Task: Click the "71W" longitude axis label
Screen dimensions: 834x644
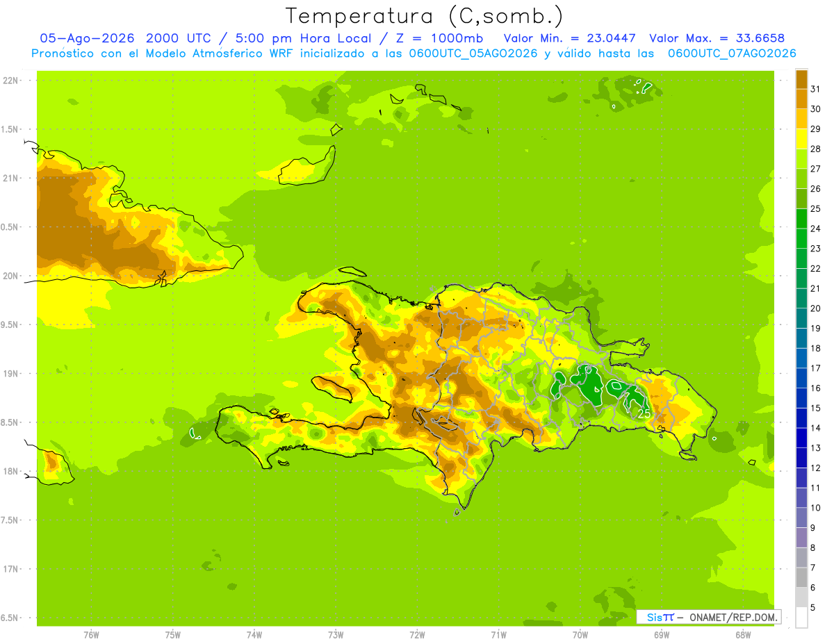Action: pyautogui.click(x=498, y=635)
